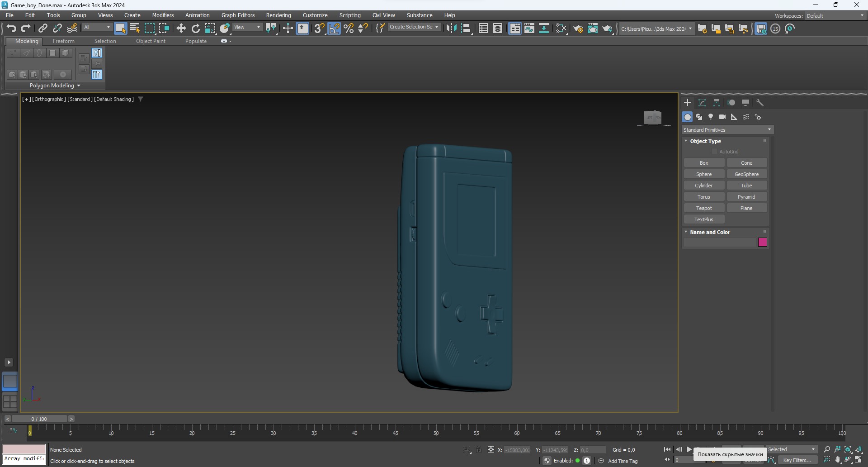Toggle the Ribbon display button
Screen dimensions: 868x467
515,29
